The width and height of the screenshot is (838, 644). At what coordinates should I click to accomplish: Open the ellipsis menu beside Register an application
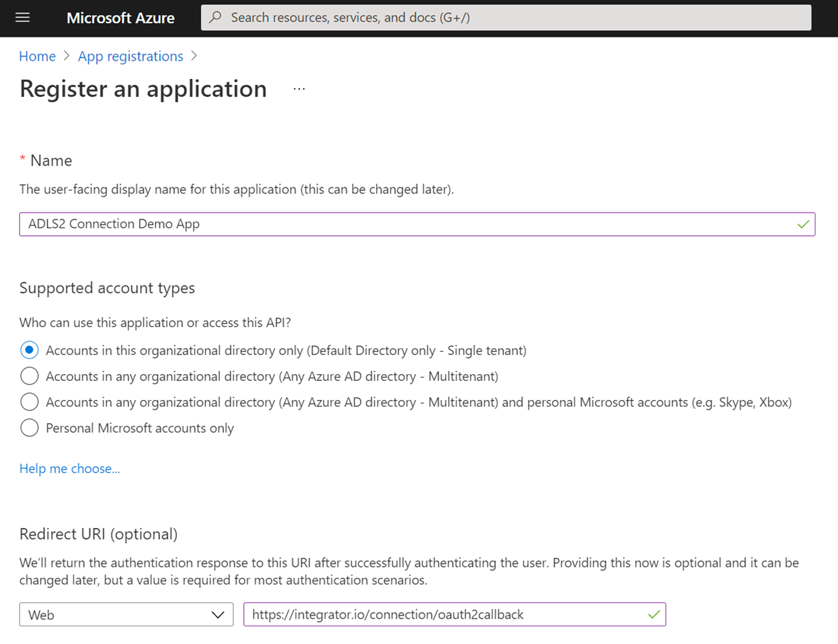(x=299, y=89)
